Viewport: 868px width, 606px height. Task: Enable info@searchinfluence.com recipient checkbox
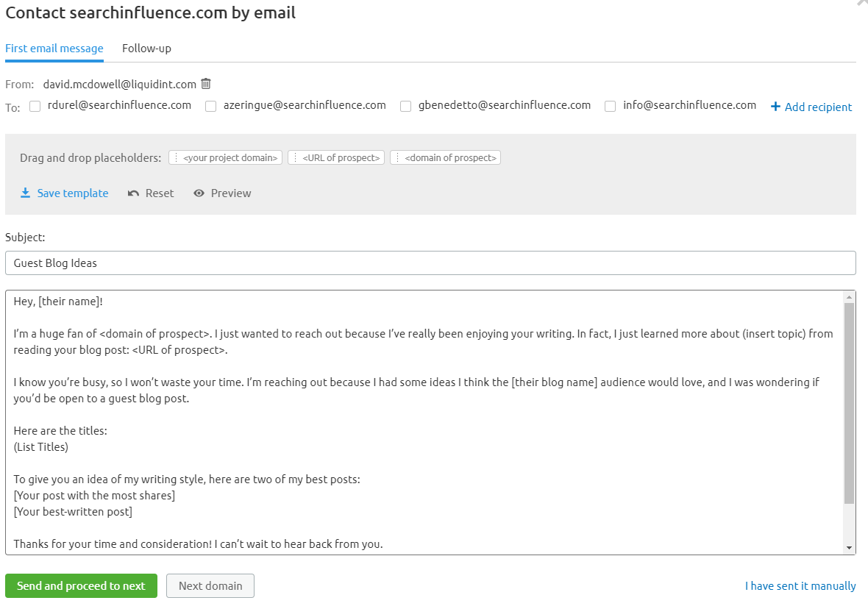610,106
